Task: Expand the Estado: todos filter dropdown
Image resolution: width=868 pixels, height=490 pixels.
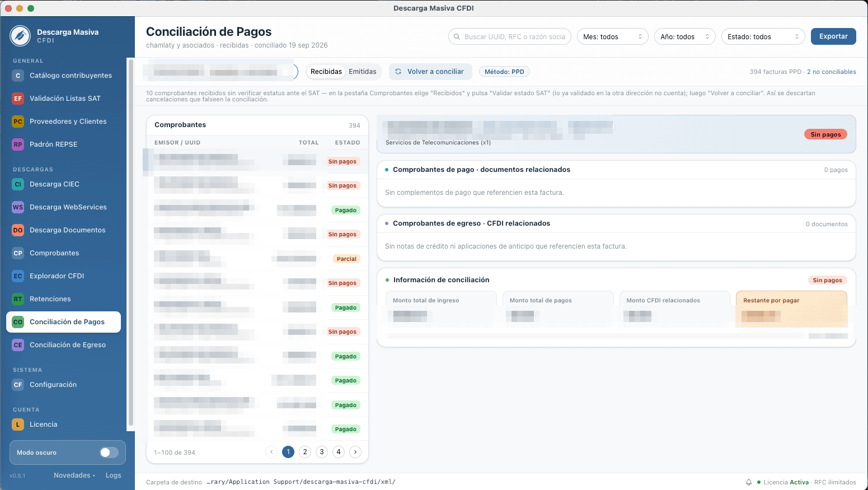Action: coord(763,37)
